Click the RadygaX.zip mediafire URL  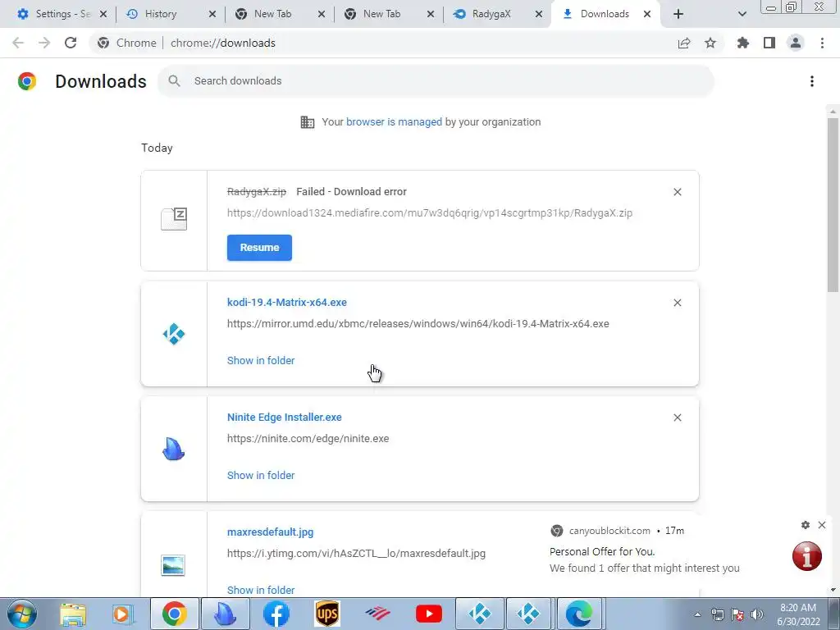click(x=430, y=213)
